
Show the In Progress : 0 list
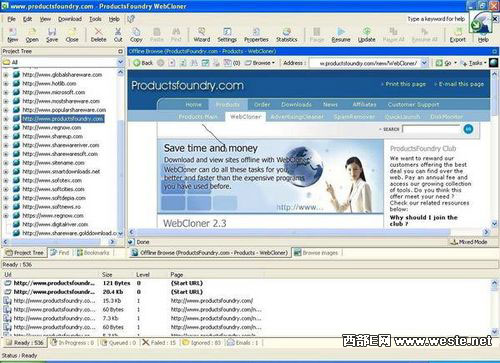73,343
